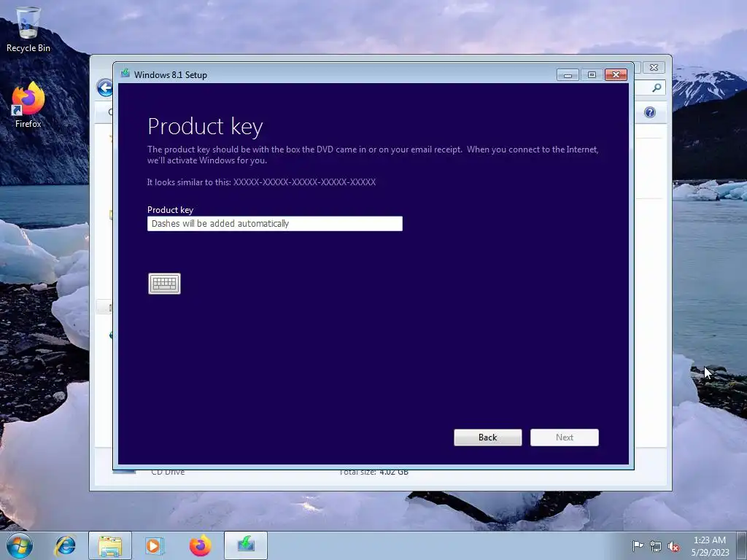Open the Windows Start menu
The width and height of the screenshot is (747, 560).
pyautogui.click(x=20, y=545)
